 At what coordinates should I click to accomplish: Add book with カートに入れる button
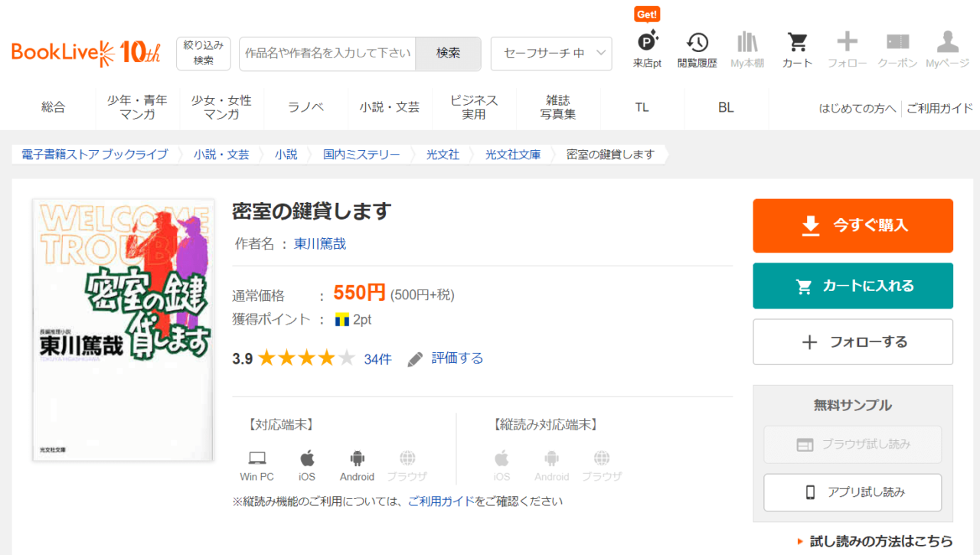(853, 286)
